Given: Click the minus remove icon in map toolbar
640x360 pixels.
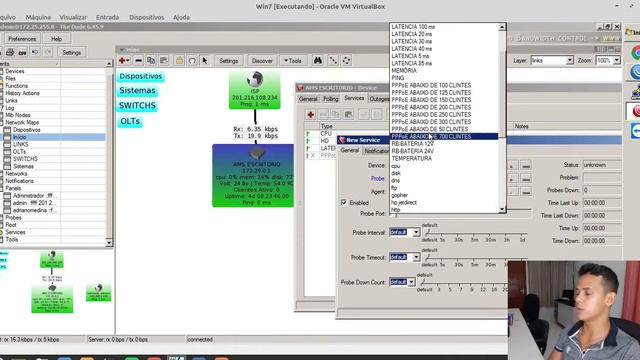Looking at the screenshot, I should tap(138, 60).
